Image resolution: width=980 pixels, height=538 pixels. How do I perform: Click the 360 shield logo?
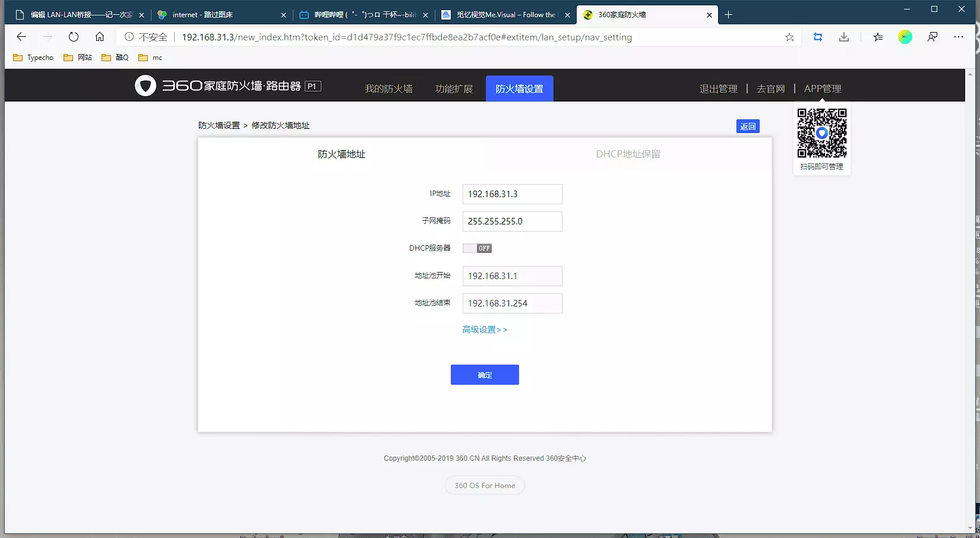(x=146, y=86)
